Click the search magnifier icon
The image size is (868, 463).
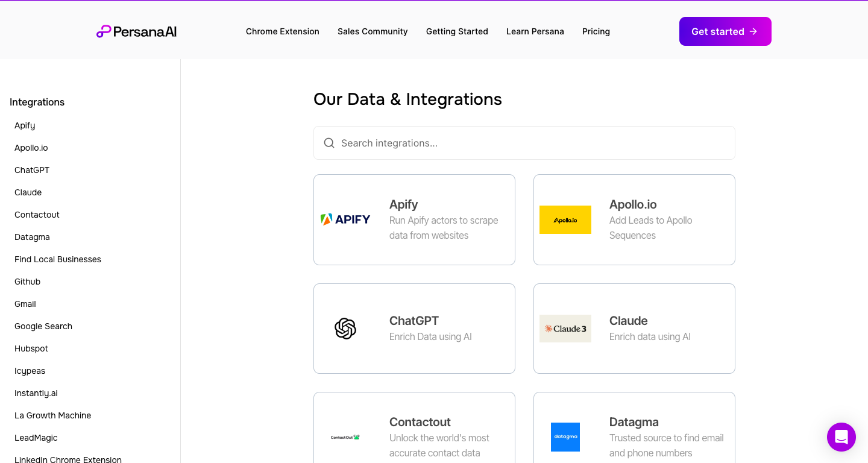(x=329, y=143)
